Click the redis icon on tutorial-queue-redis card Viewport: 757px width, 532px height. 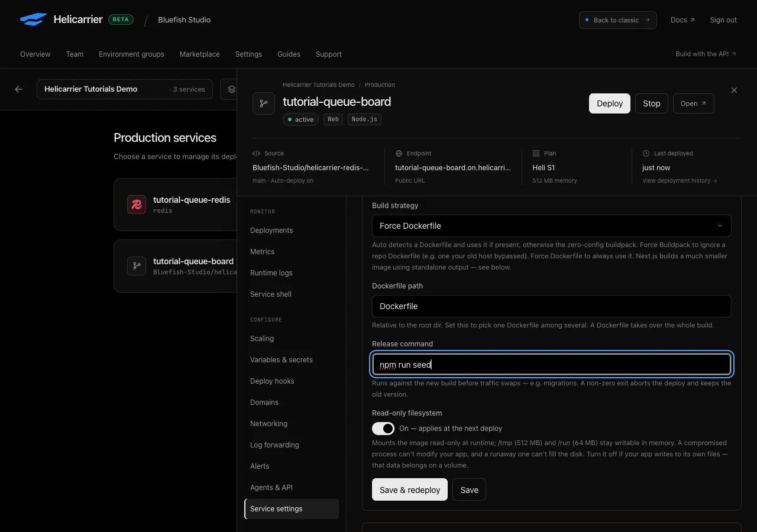137,205
